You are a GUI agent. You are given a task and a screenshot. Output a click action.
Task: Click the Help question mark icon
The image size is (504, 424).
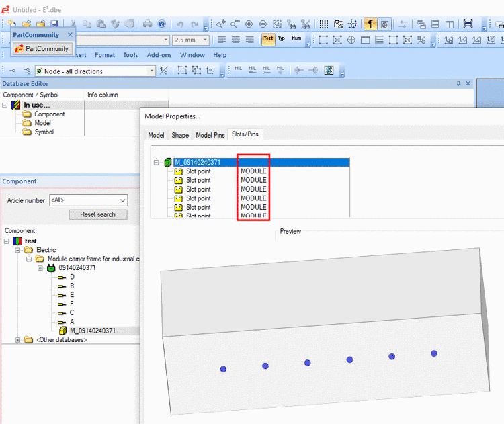coord(162,24)
